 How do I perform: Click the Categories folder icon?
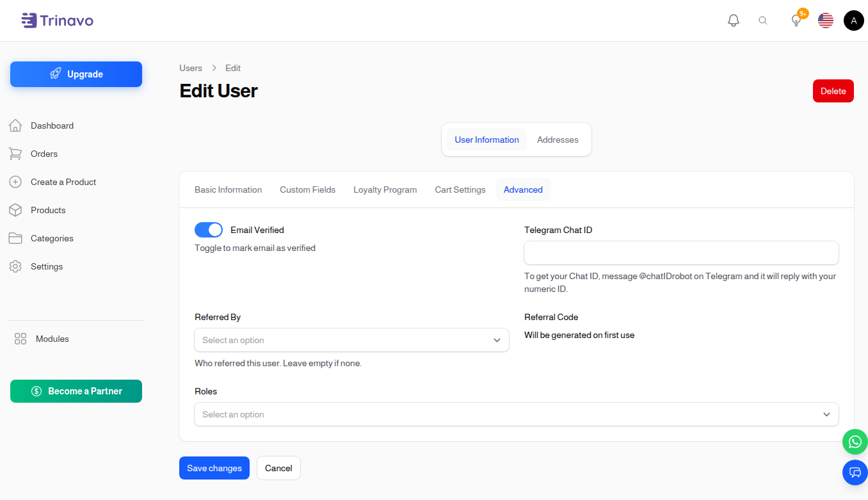(15, 238)
